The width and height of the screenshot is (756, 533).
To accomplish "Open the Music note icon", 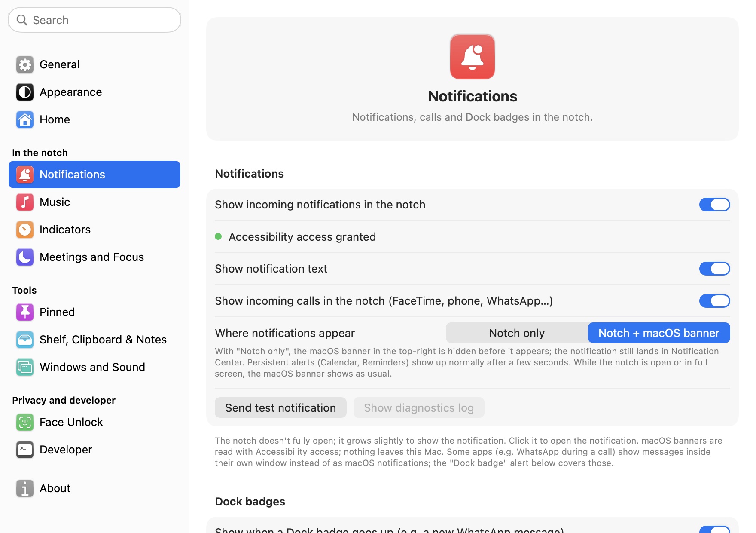I will tap(25, 202).
